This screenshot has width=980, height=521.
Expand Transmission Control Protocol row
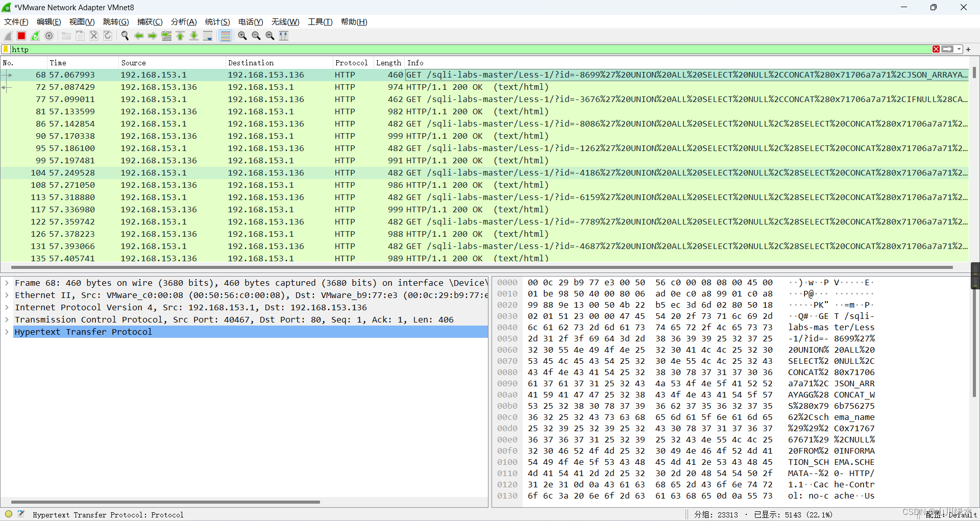pyautogui.click(x=7, y=319)
